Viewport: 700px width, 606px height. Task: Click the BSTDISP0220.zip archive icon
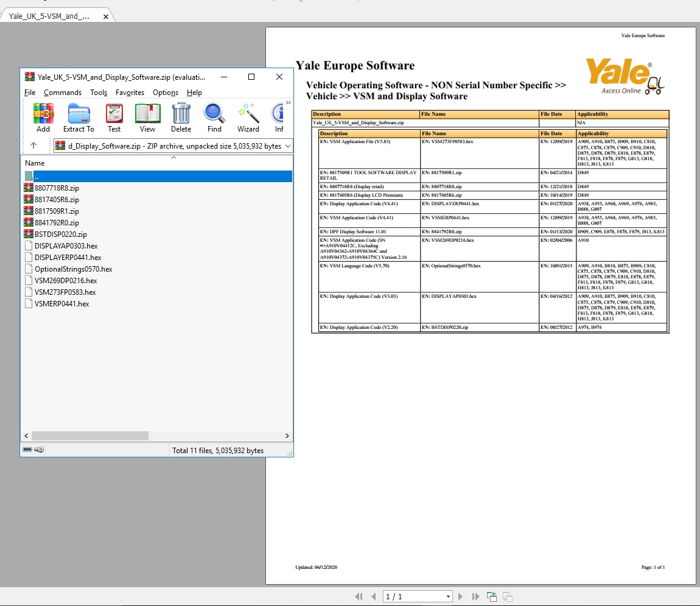(29, 234)
